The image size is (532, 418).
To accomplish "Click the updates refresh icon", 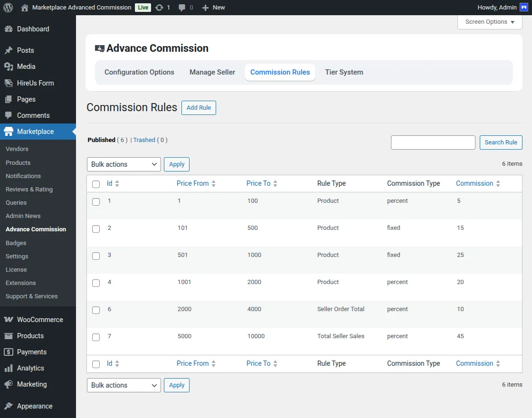I will tap(159, 8).
